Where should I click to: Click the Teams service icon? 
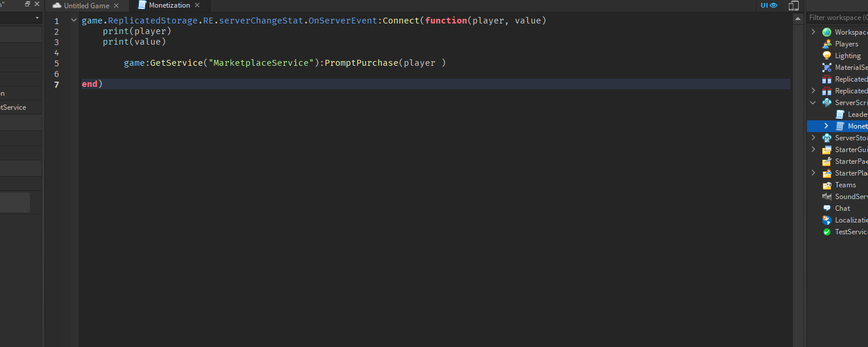pyautogui.click(x=827, y=184)
